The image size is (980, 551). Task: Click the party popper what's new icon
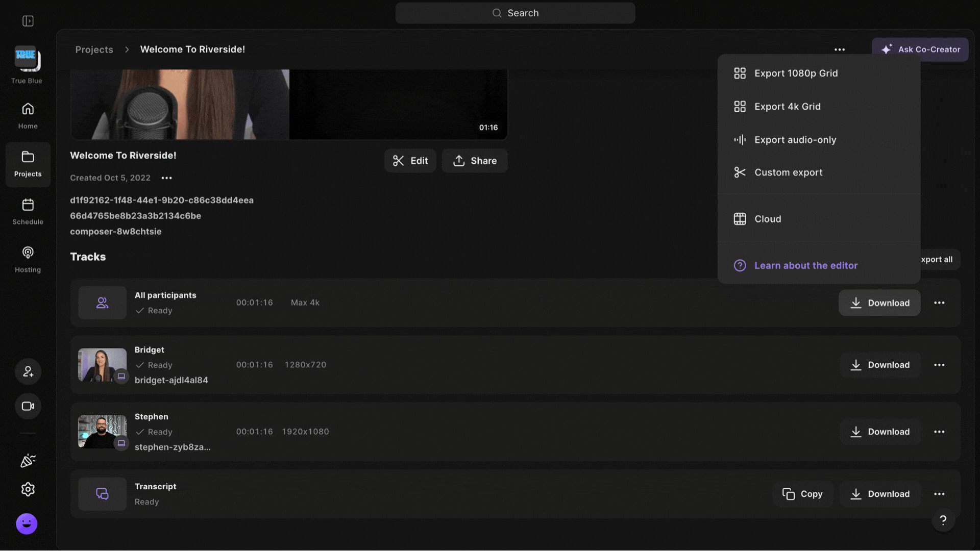pyautogui.click(x=28, y=461)
